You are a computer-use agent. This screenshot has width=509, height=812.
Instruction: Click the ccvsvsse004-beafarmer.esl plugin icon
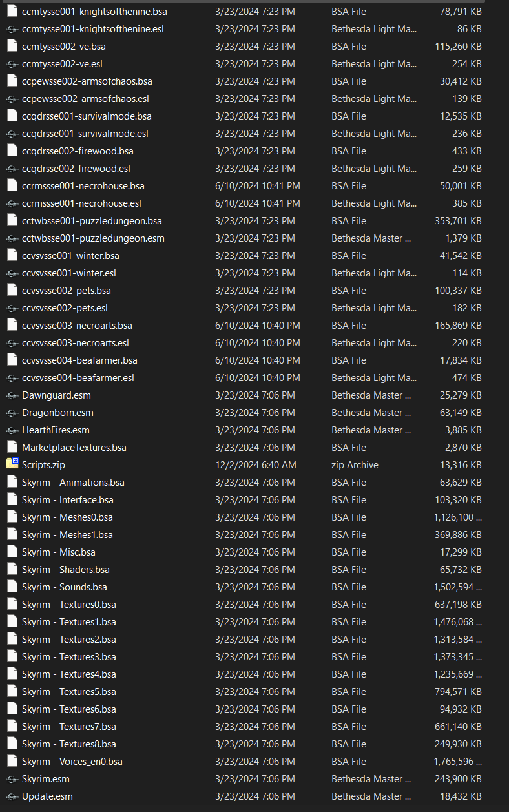[12, 377]
